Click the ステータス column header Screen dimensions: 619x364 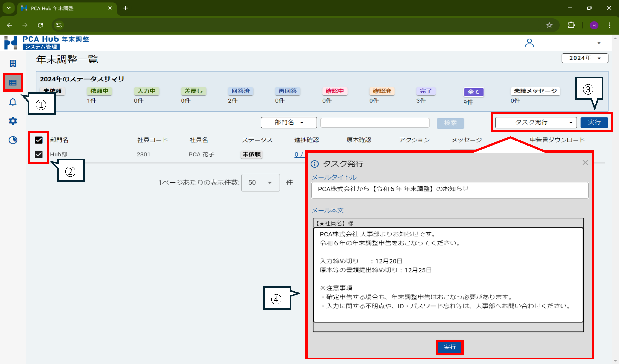257,140
